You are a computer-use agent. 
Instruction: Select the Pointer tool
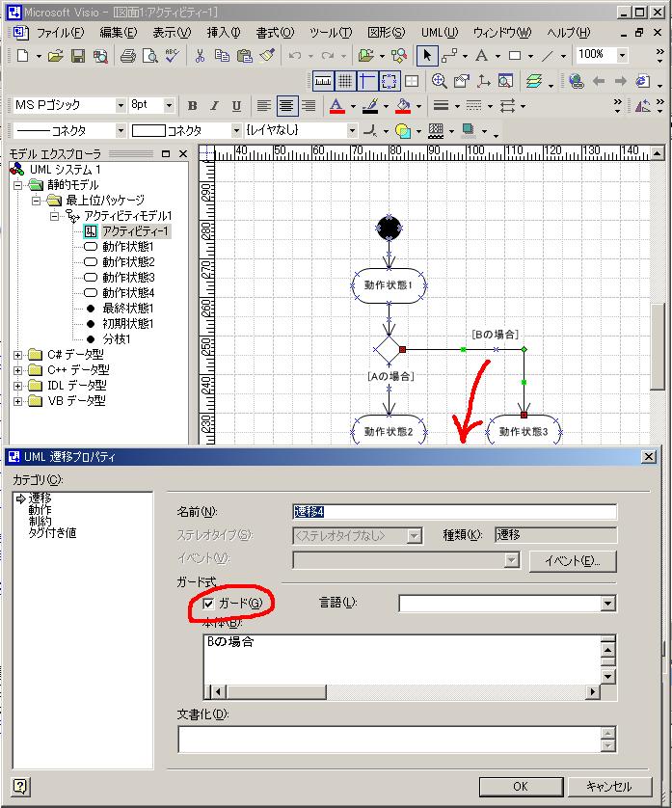click(427, 56)
